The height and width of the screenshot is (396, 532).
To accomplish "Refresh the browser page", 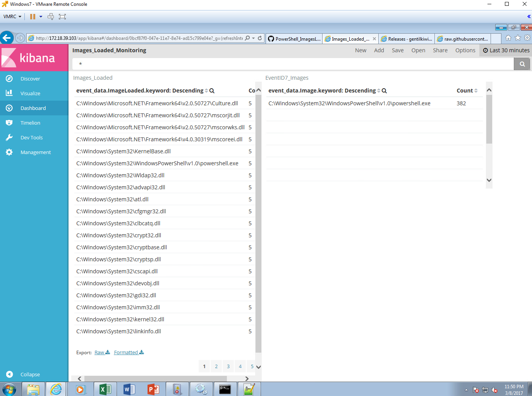I will coord(260,38).
